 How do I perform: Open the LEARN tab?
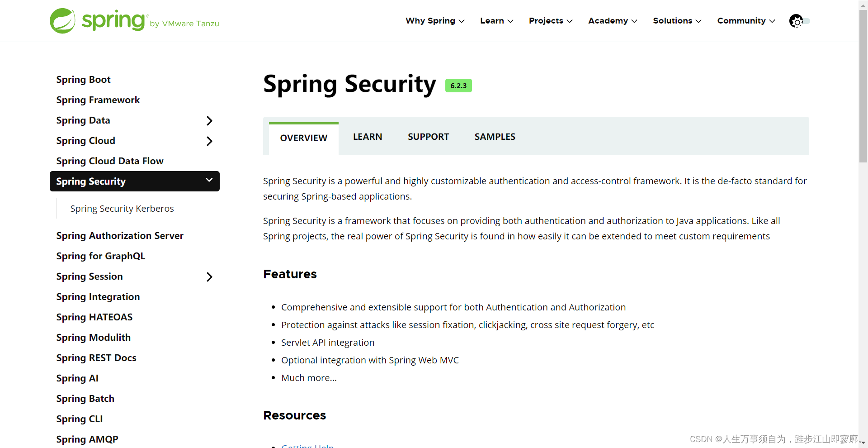pyautogui.click(x=368, y=136)
